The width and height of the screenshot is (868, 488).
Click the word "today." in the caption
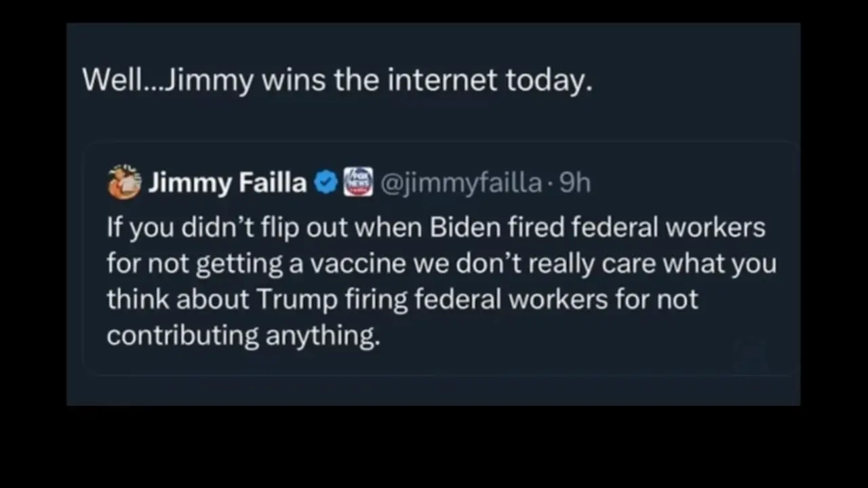549,80
